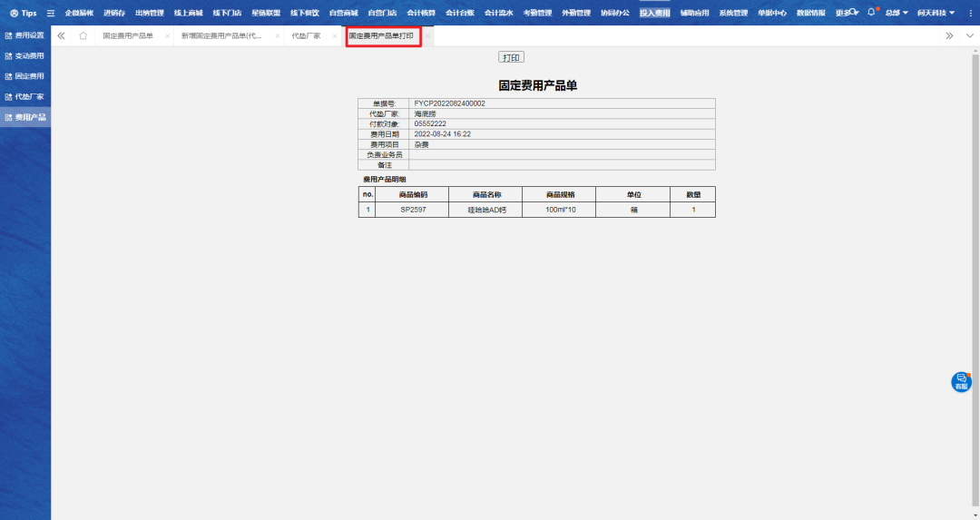This screenshot has height=520, width=980.
Task: Expand the 问天科技 account dropdown
Action: click(936, 13)
